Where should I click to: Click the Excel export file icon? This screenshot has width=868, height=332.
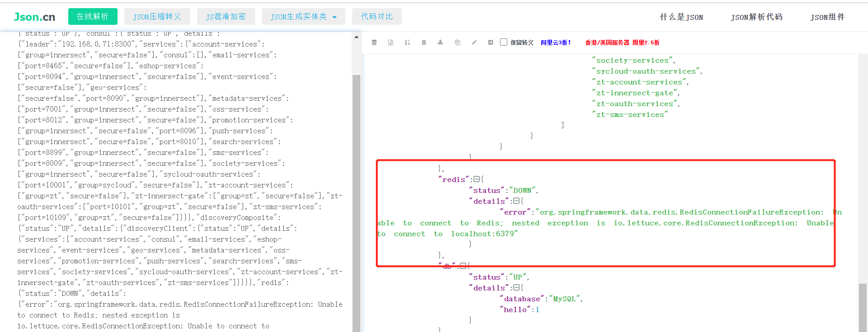391,42
